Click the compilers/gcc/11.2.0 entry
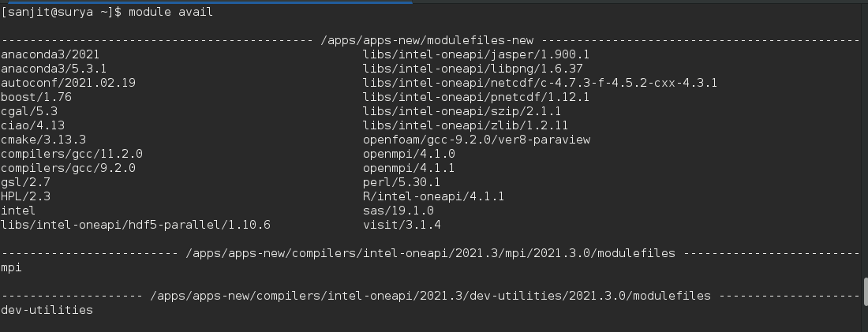This screenshot has width=868, height=332. point(71,154)
